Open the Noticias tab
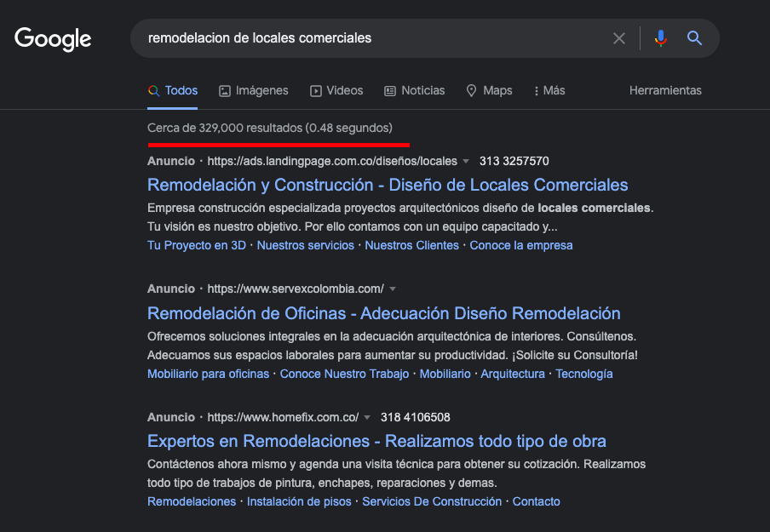This screenshot has width=770, height=532. (415, 91)
